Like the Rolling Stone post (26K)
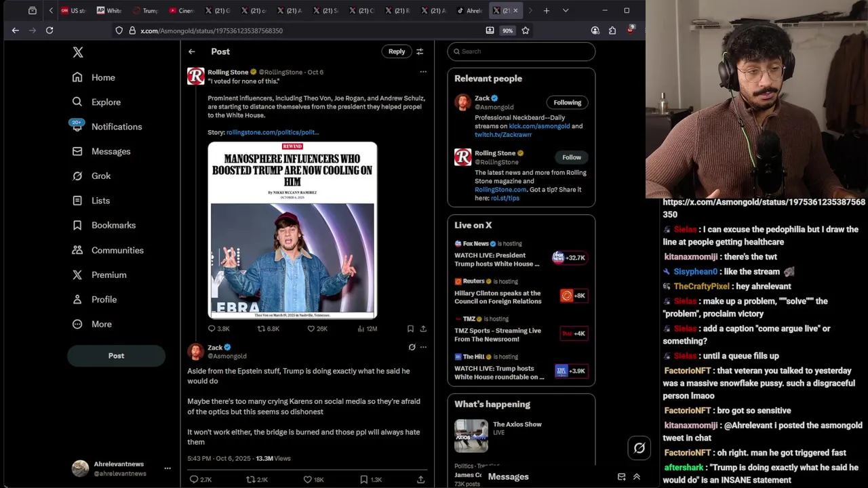The image size is (868, 488). (x=317, y=329)
